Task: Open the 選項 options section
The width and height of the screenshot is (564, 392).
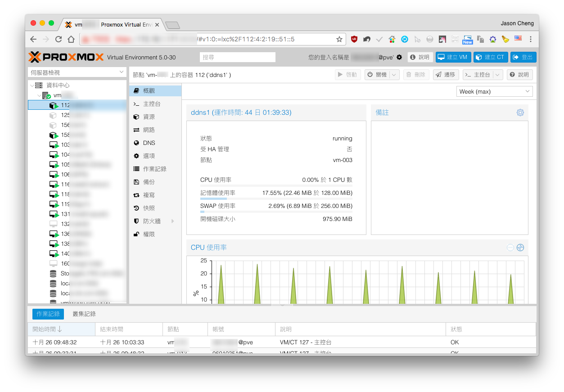Action: pyautogui.click(x=155, y=156)
